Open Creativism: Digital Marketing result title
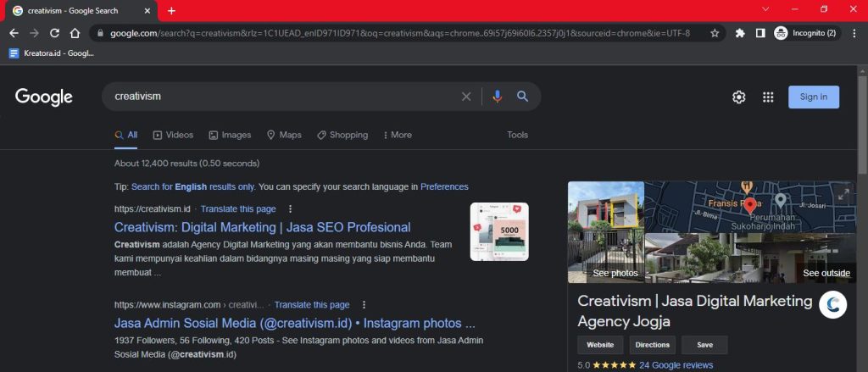 [x=263, y=227]
